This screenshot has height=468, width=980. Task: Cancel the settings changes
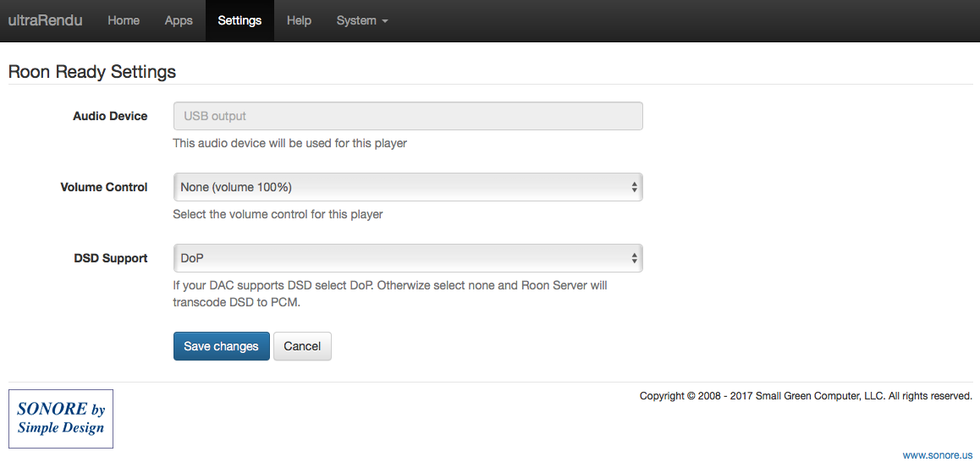[x=302, y=346]
